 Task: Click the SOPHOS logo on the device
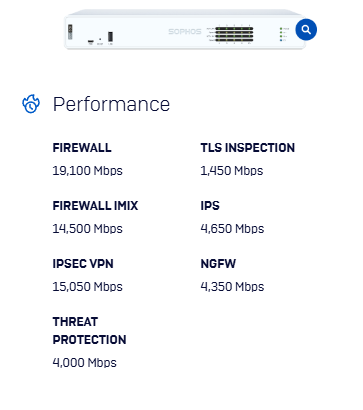(x=185, y=32)
